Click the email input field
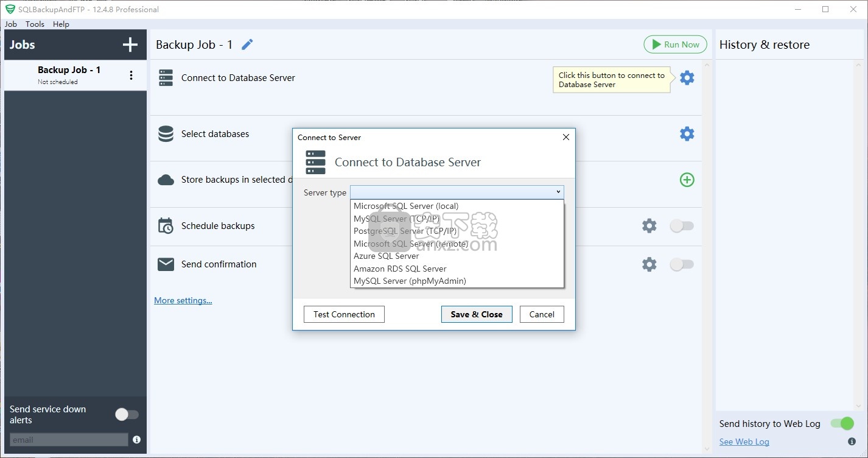The image size is (868, 458). coord(69,440)
